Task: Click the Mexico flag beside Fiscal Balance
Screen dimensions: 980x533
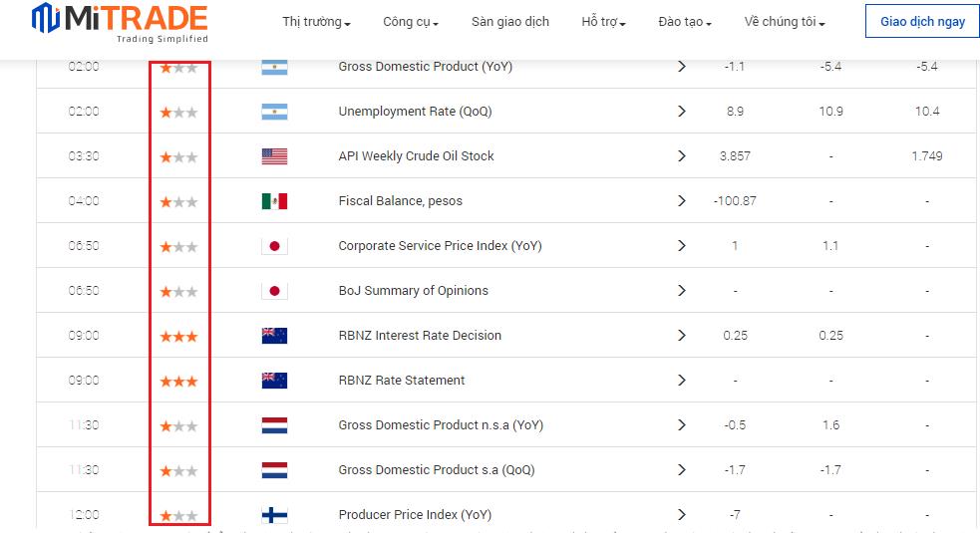Action: pos(274,201)
